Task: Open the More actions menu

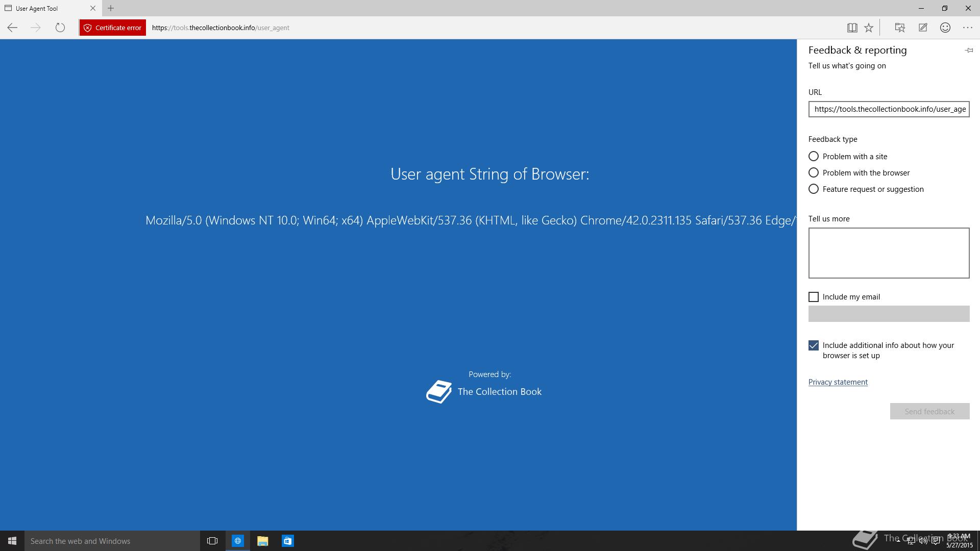Action: tap(968, 28)
